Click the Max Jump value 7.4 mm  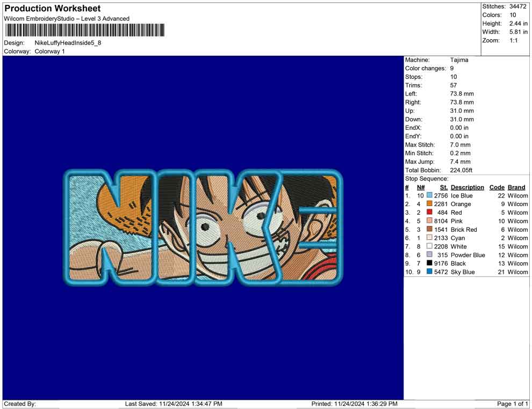tap(460, 162)
